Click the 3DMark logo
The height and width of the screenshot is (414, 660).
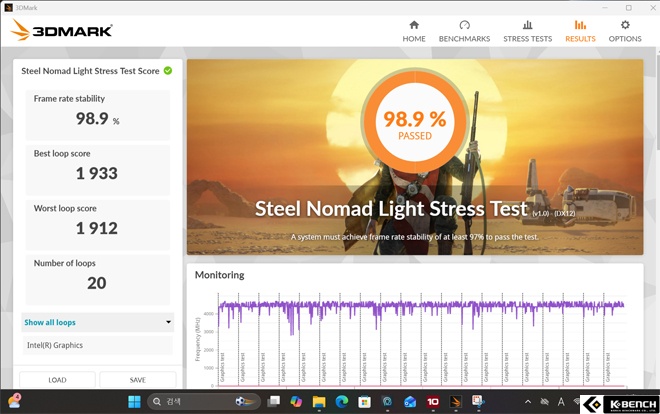[x=62, y=30]
